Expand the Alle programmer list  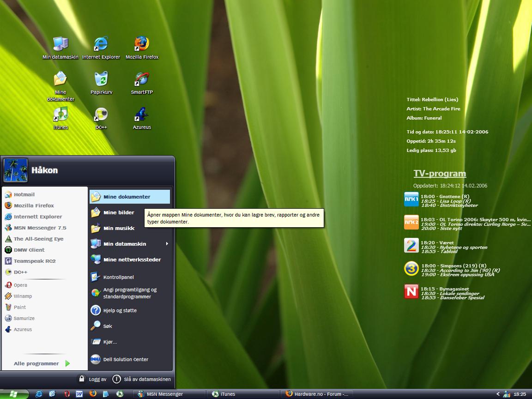pyautogui.click(x=42, y=363)
